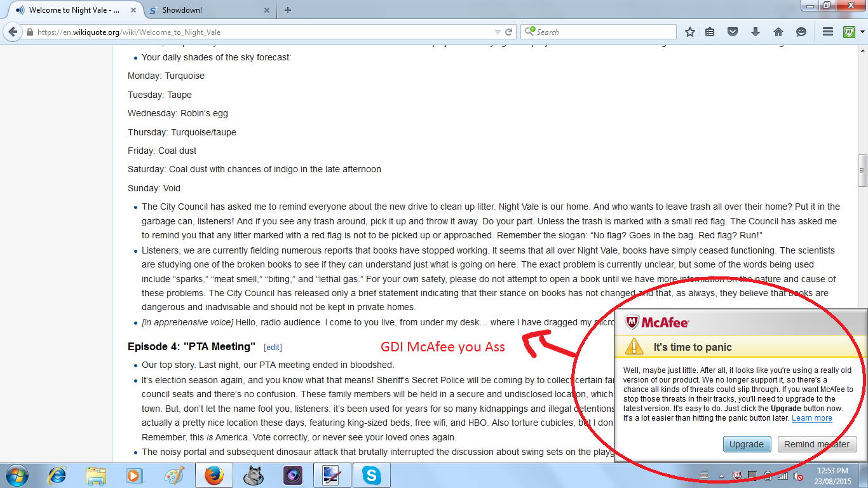Image resolution: width=868 pixels, height=488 pixels.
Task: Open a new tab with plus button
Action: pos(288,10)
